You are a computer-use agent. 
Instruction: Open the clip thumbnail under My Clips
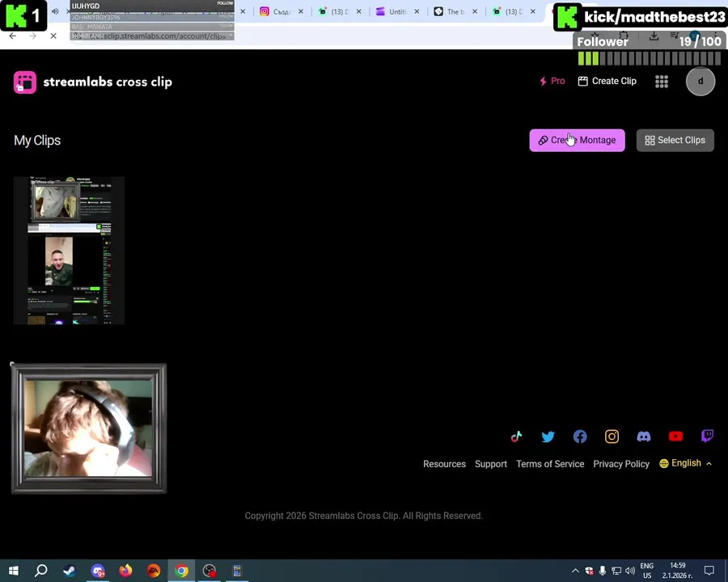pyautogui.click(x=70, y=251)
